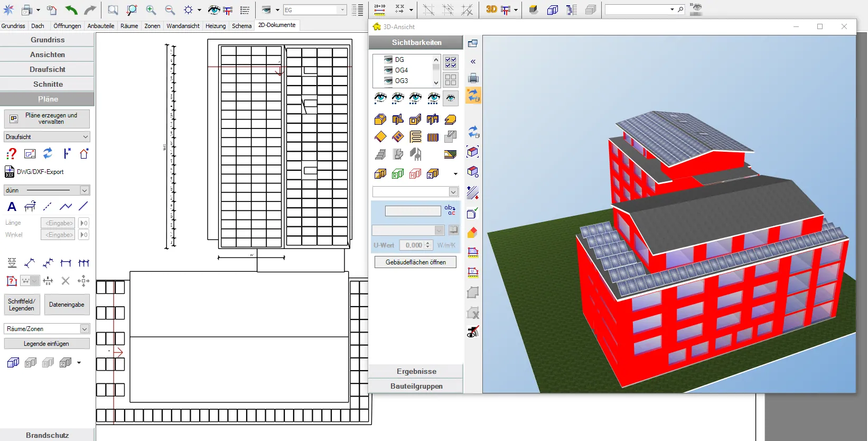Image resolution: width=868 pixels, height=441 pixels.
Task: Click the printer icon in 3D-Ansicht sidebar
Action: click(473, 78)
